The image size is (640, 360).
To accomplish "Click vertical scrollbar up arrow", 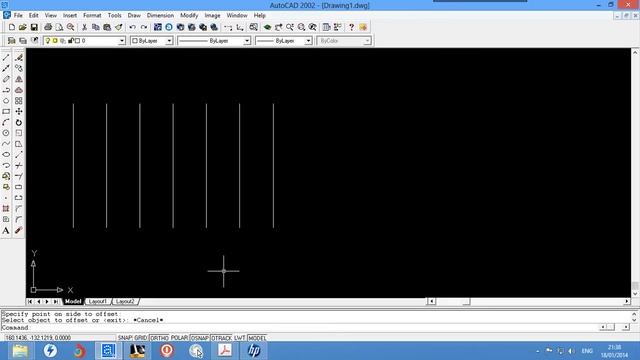I will point(635,52).
